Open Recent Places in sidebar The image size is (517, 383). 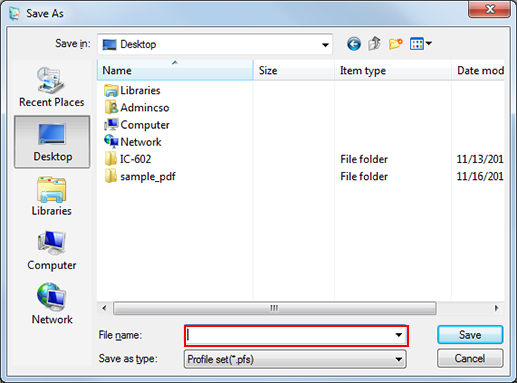(x=51, y=86)
